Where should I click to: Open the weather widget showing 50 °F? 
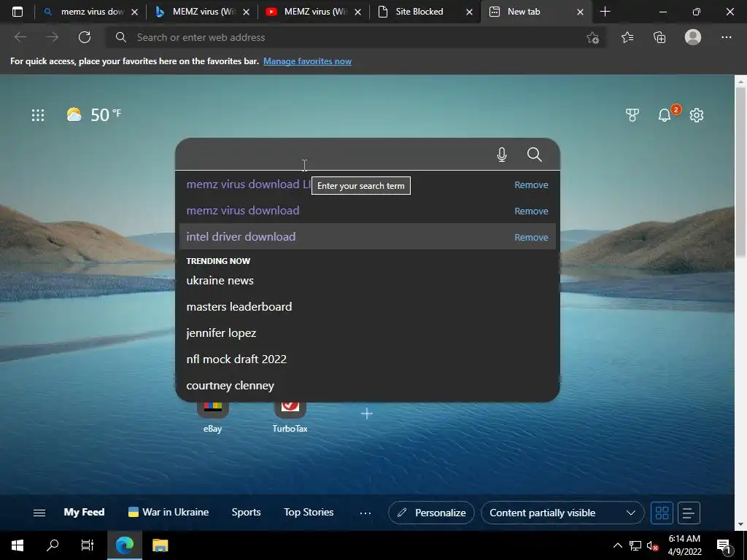pyautogui.click(x=94, y=114)
